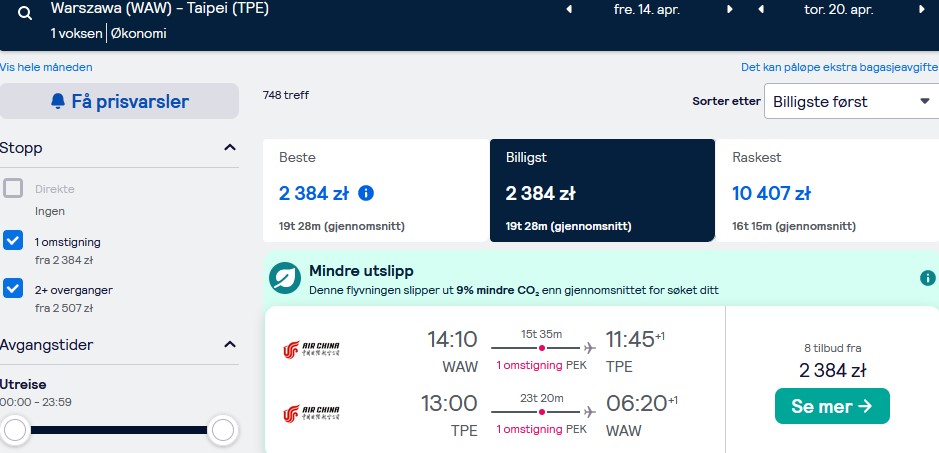Open the Vis hele måneden link
Viewport: 939px width, 453px height.
click(x=47, y=67)
